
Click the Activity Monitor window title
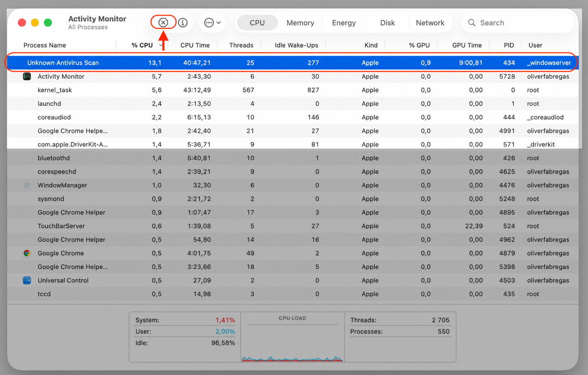(x=97, y=19)
